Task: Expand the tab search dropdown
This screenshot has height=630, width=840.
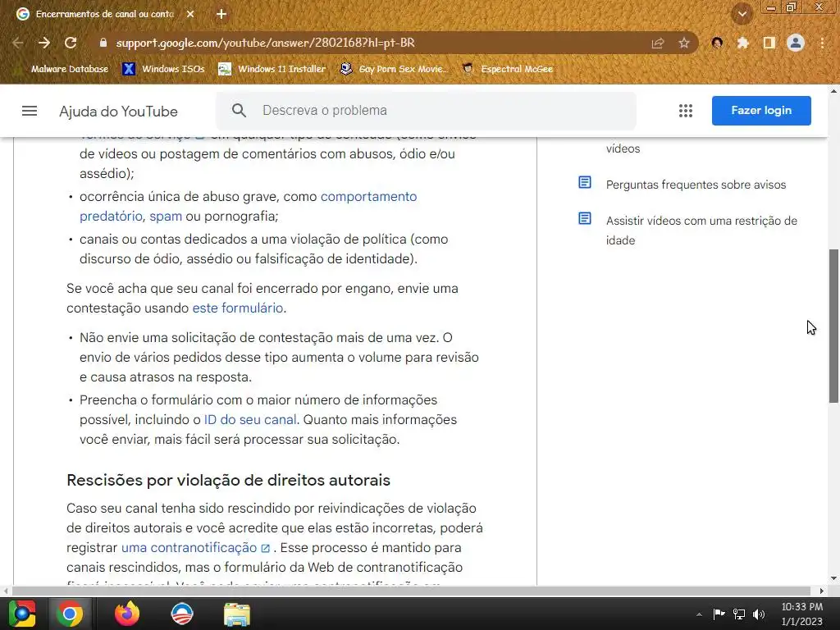Action: pyautogui.click(x=742, y=15)
